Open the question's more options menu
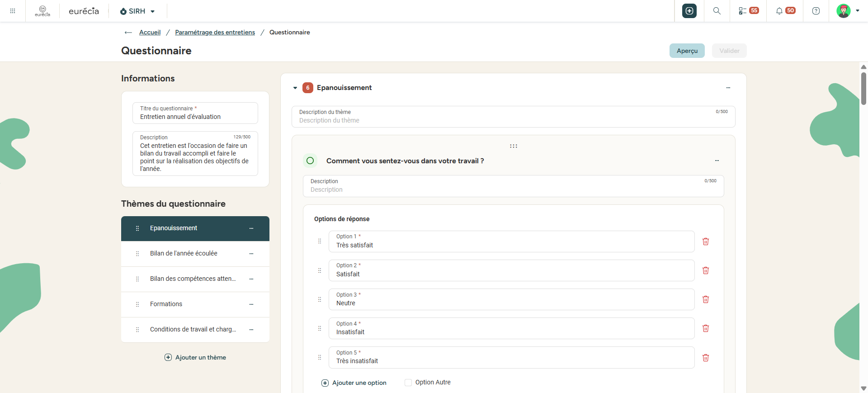Viewport: 868px width, 393px height. point(717,161)
